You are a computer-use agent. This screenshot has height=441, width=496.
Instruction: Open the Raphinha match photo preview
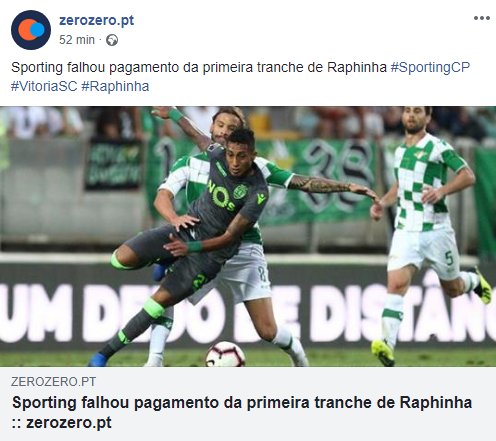click(x=248, y=236)
